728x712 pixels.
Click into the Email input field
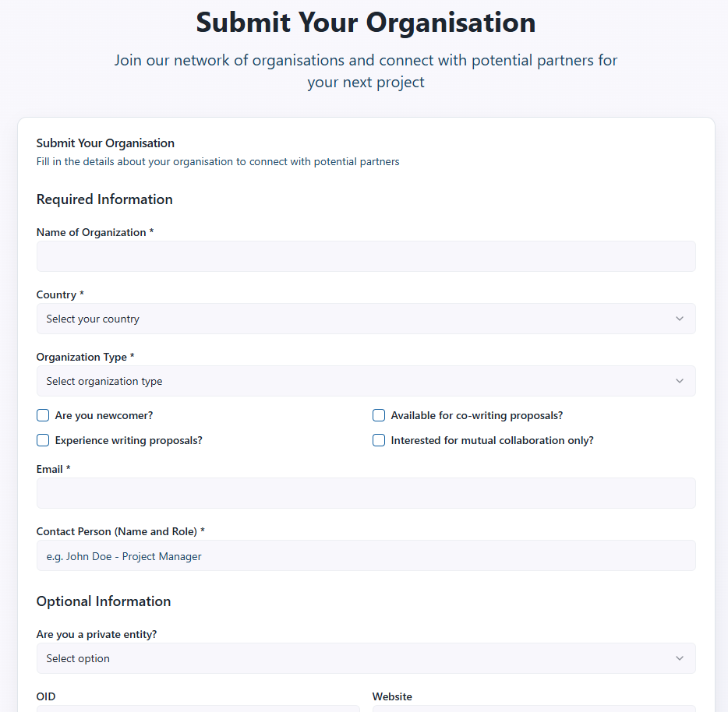coord(366,493)
